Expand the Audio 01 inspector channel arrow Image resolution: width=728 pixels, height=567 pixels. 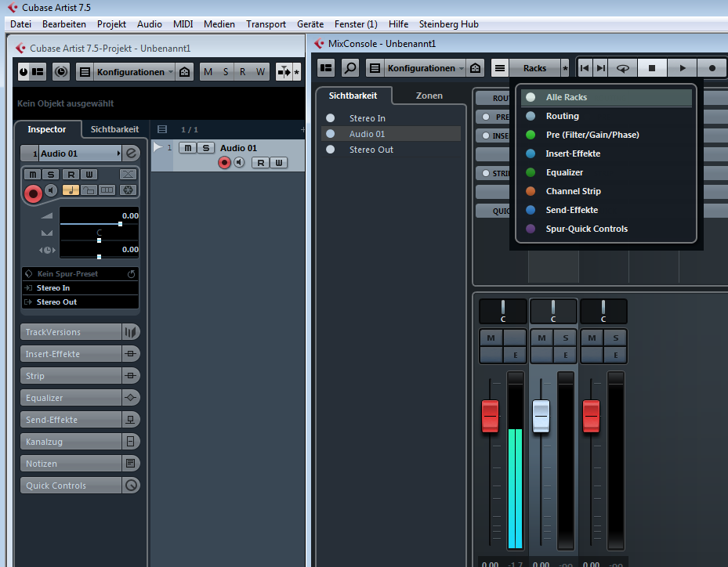[x=118, y=153]
